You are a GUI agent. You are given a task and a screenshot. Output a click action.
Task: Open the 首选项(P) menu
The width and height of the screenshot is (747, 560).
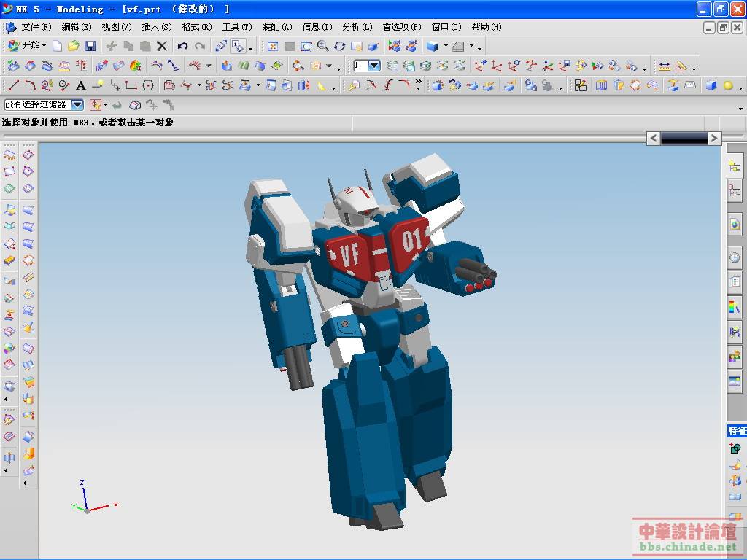[402, 27]
